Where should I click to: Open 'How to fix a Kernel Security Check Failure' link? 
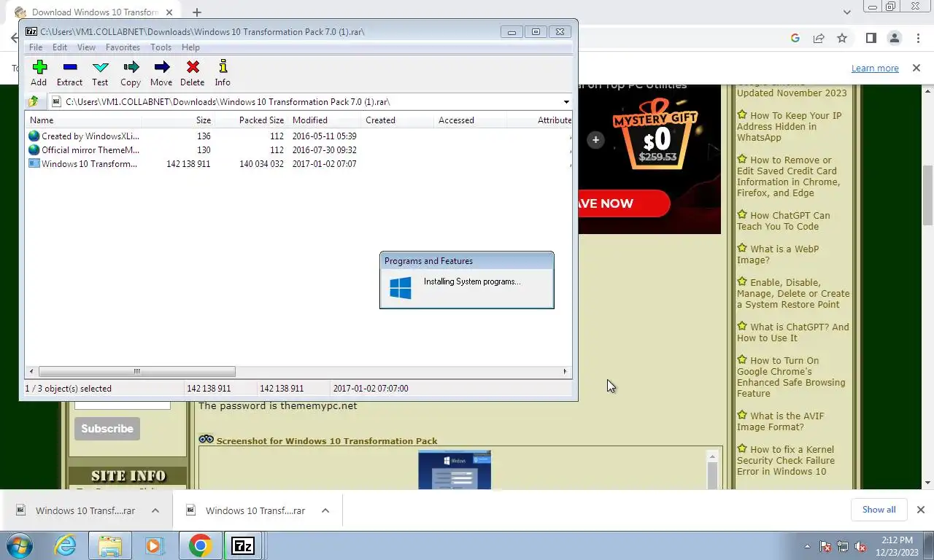click(785, 460)
